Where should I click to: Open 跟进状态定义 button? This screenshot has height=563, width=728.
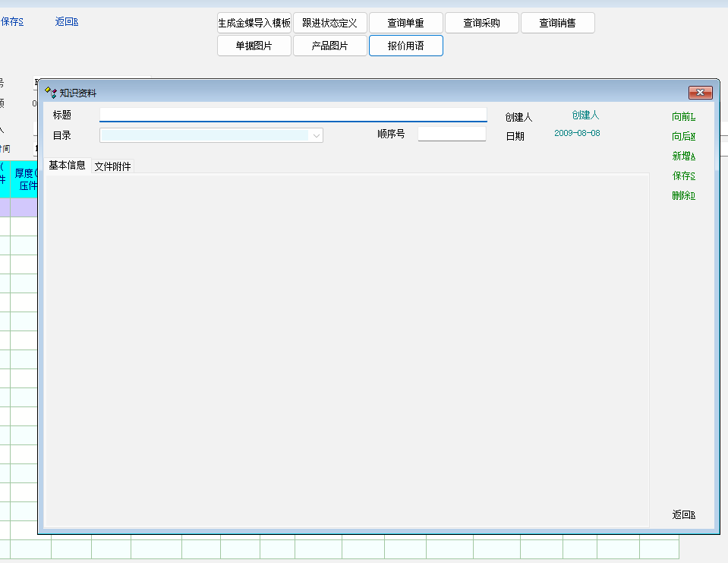point(329,23)
